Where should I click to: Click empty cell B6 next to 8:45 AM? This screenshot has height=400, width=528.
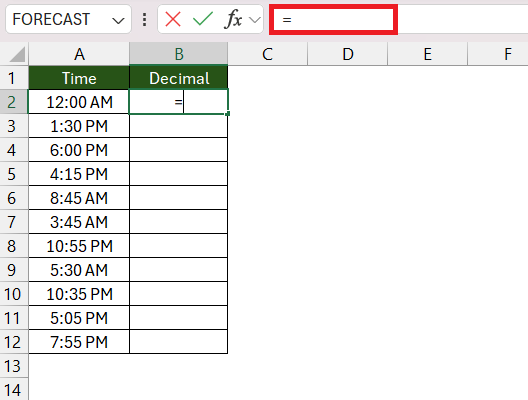[x=179, y=198]
